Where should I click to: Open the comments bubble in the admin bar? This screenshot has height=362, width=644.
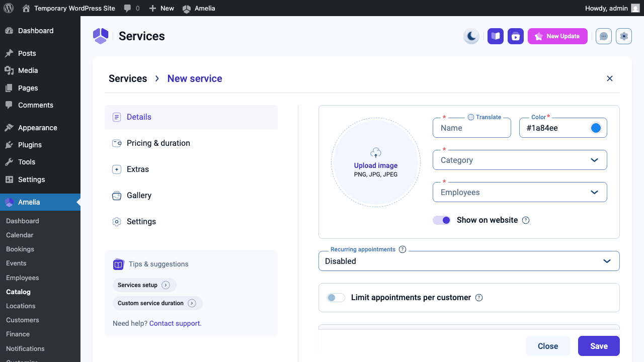coord(132,8)
